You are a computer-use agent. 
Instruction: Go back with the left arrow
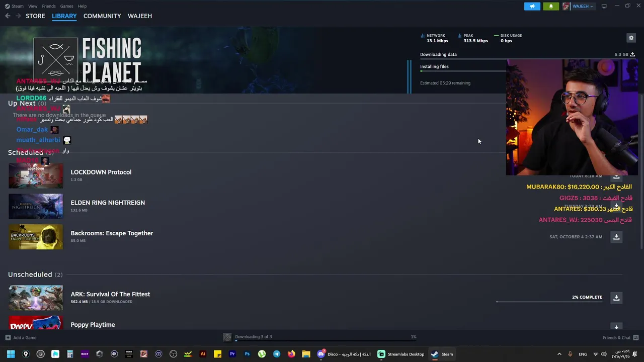coord(8,16)
